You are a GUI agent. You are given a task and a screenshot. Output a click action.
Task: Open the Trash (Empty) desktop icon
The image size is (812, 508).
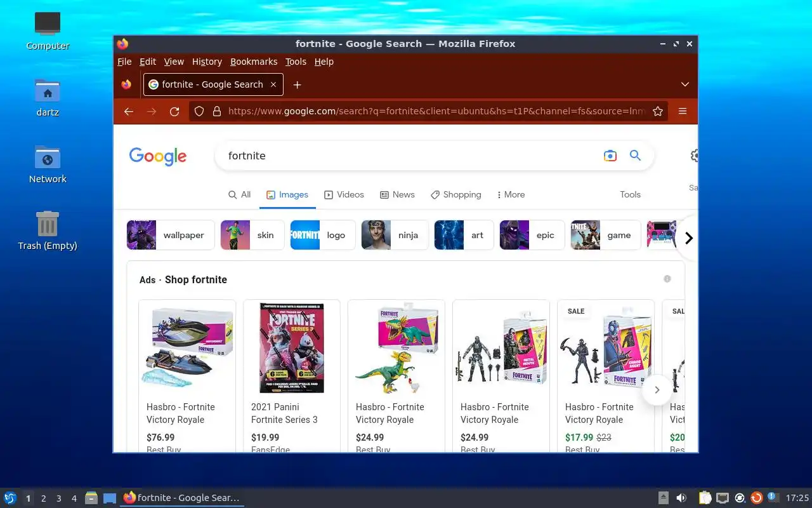click(x=48, y=231)
